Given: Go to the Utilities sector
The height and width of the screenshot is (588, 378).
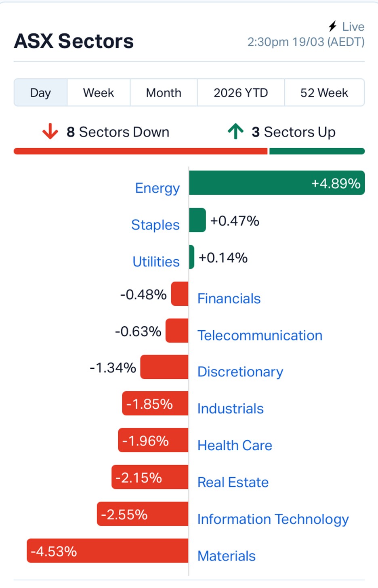Looking at the screenshot, I should [x=156, y=262].
